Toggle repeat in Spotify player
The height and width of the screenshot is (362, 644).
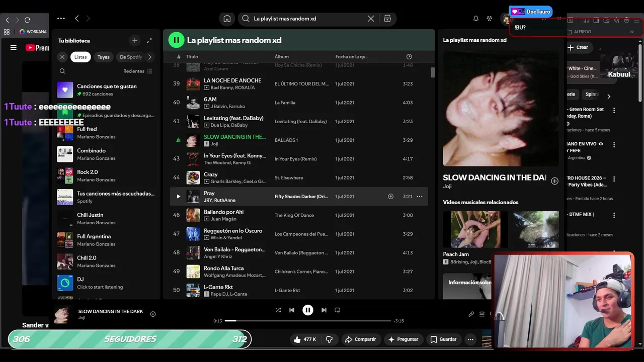338,310
